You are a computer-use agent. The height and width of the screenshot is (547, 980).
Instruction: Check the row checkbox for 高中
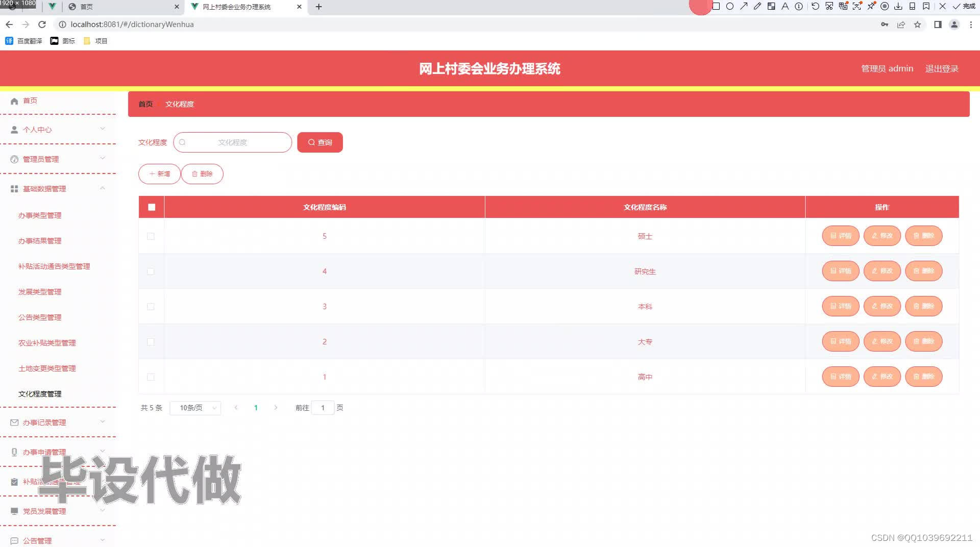[151, 377]
